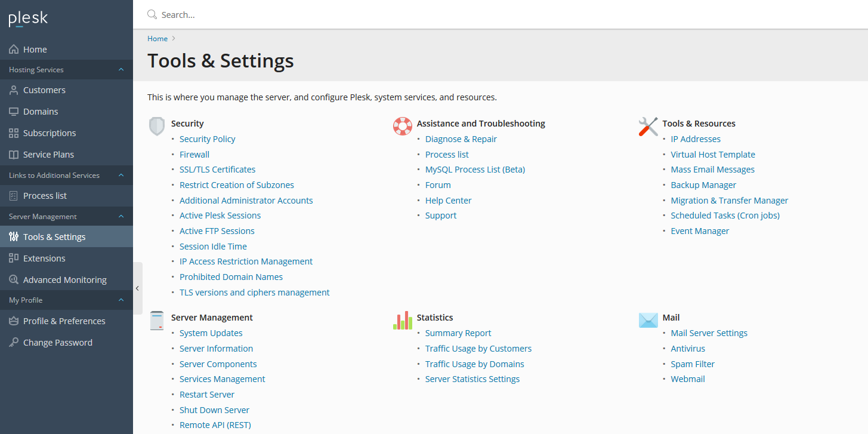Open Mail Server Settings

pyautogui.click(x=709, y=333)
